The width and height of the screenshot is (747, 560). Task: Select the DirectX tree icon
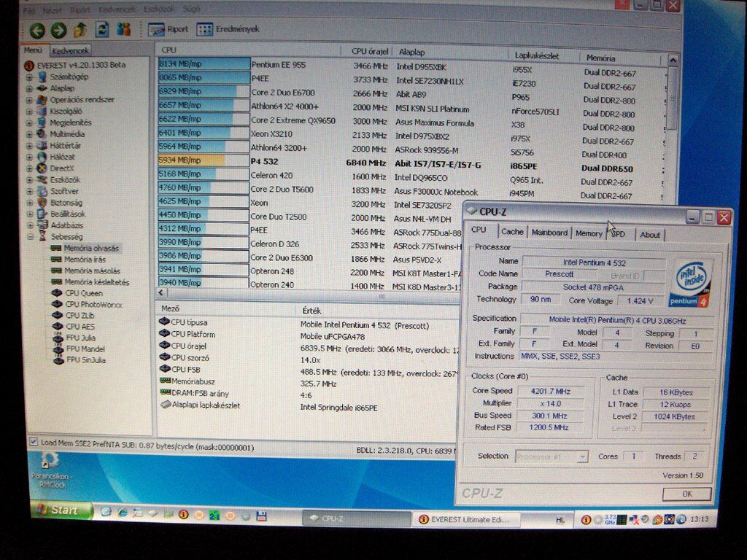pos(42,168)
